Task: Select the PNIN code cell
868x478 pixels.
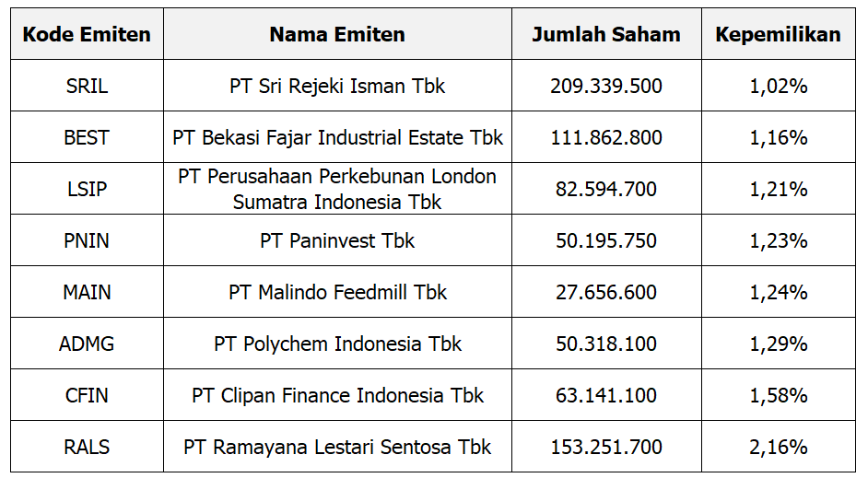Action: pyautogui.click(x=87, y=241)
